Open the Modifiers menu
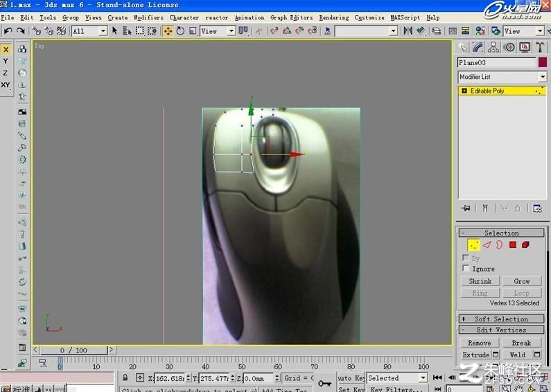 (148, 17)
